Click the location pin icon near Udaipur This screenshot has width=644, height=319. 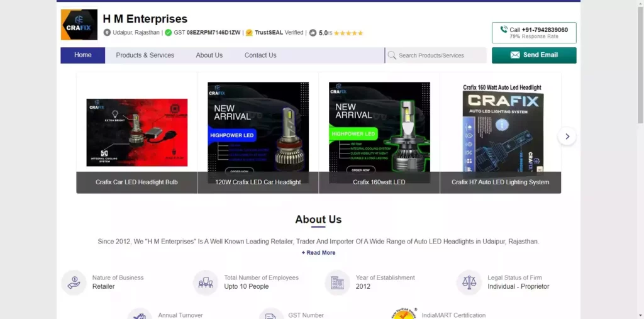(107, 33)
